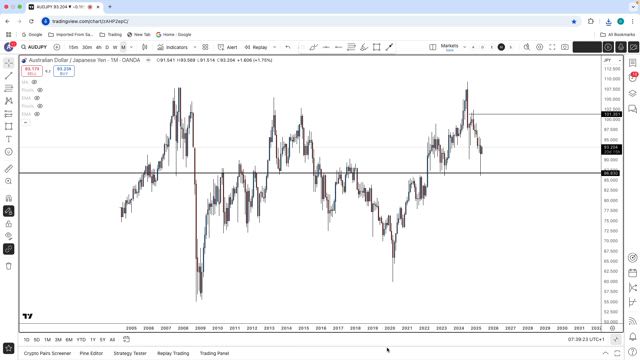The image size is (640, 360).
Task: Open the calendar icon in right sidebar
Action: point(633,273)
